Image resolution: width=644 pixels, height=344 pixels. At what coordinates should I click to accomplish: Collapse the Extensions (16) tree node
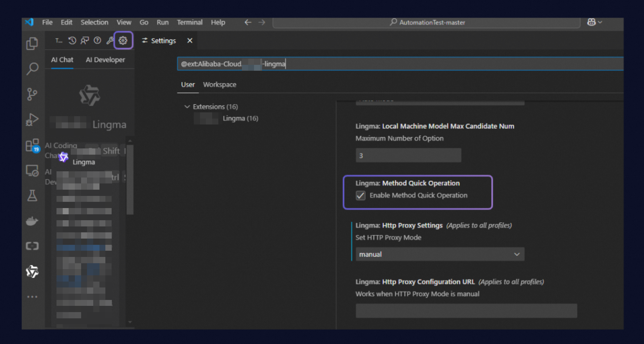[187, 107]
